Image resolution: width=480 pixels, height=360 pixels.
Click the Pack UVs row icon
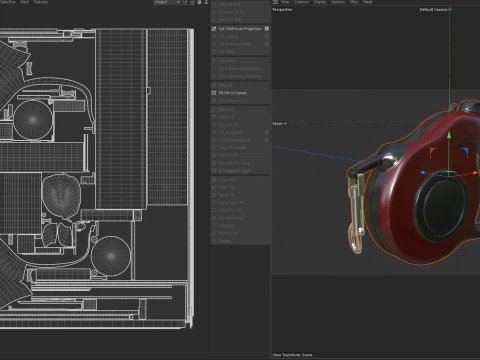pyautogui.click(x=214, y=187)
